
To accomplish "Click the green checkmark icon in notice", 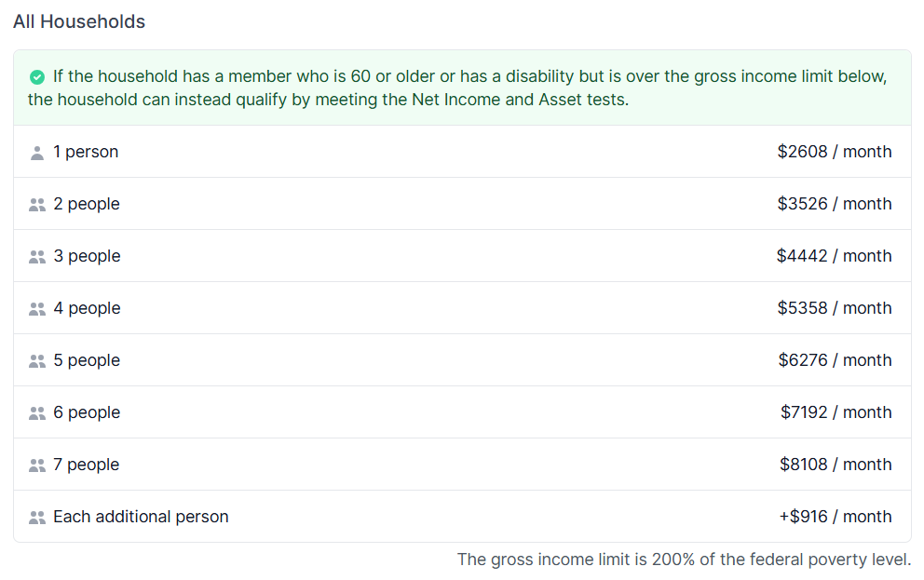I will tap(37, 76).
